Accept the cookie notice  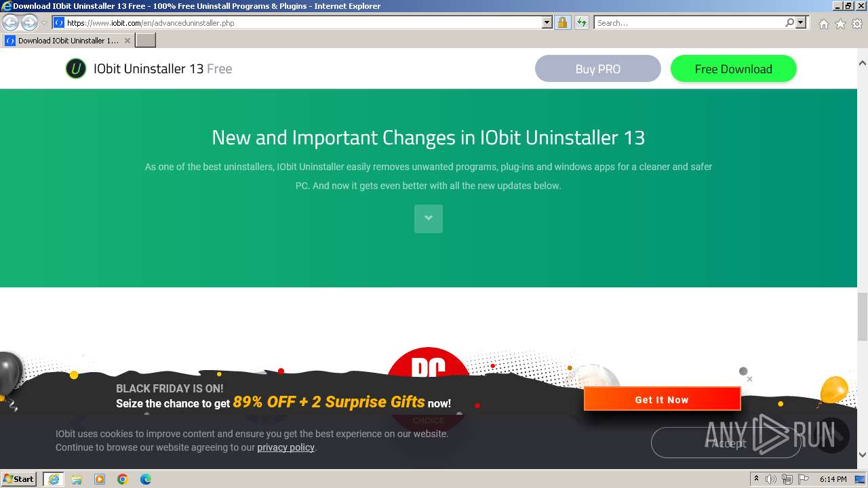click(726, 443)
